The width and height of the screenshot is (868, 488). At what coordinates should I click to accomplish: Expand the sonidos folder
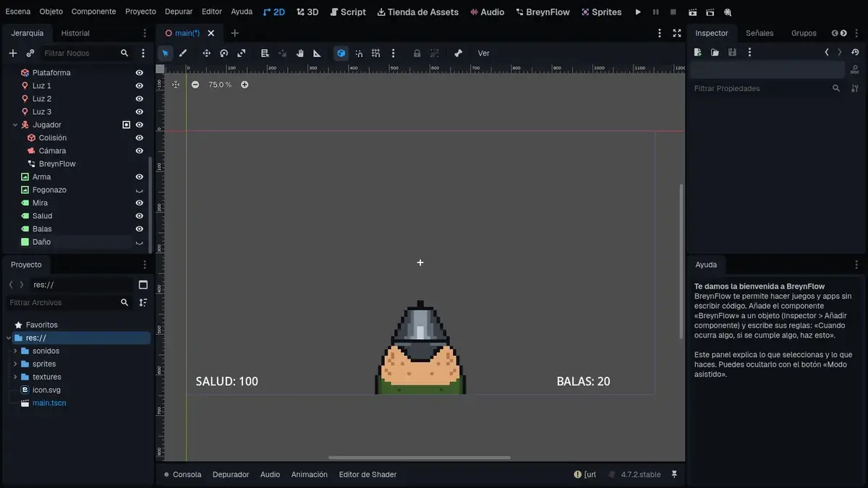pos(15,351)
